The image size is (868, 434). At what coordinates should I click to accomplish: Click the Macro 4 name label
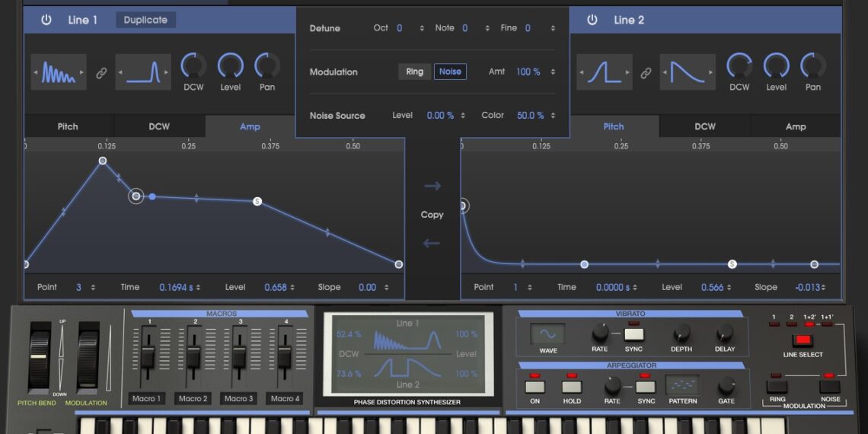point(285,398)
